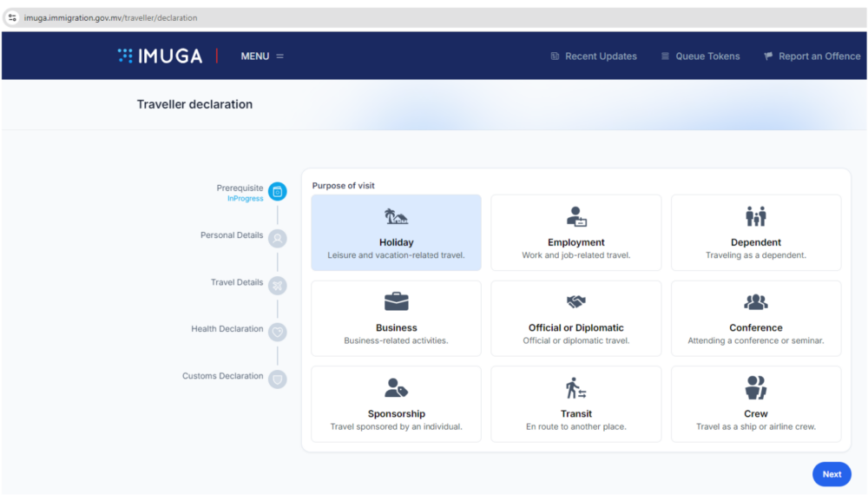Screen dimensions: 868x495
Task: Open Recent Updates in header
Action: 594,56
